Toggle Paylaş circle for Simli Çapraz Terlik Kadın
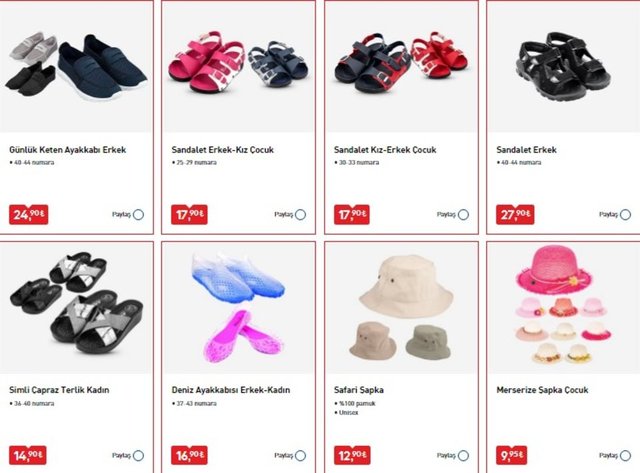 138,455
